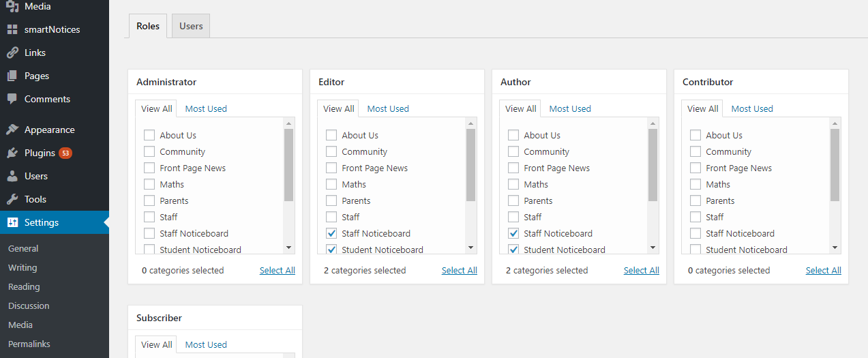The width and height of the screenshot is (868, 358).
Task: Click the Pages icon in sidebar
Action: 12,76
